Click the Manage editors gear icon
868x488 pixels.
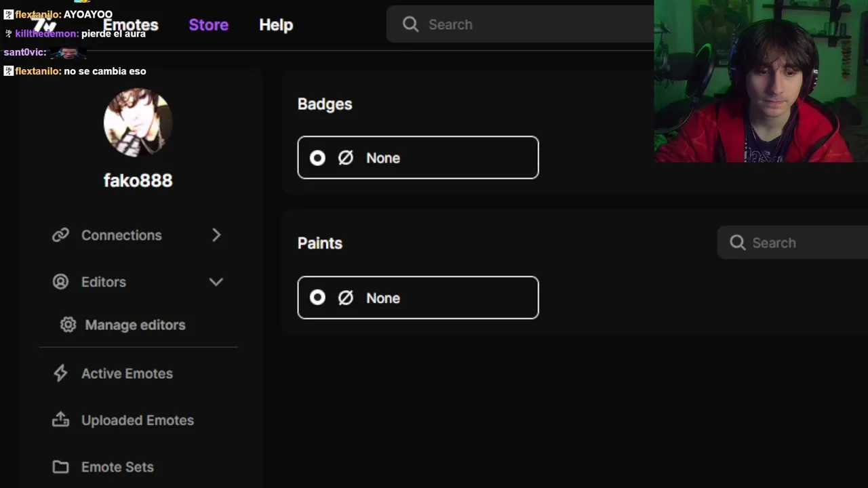(x=68, y=325)
